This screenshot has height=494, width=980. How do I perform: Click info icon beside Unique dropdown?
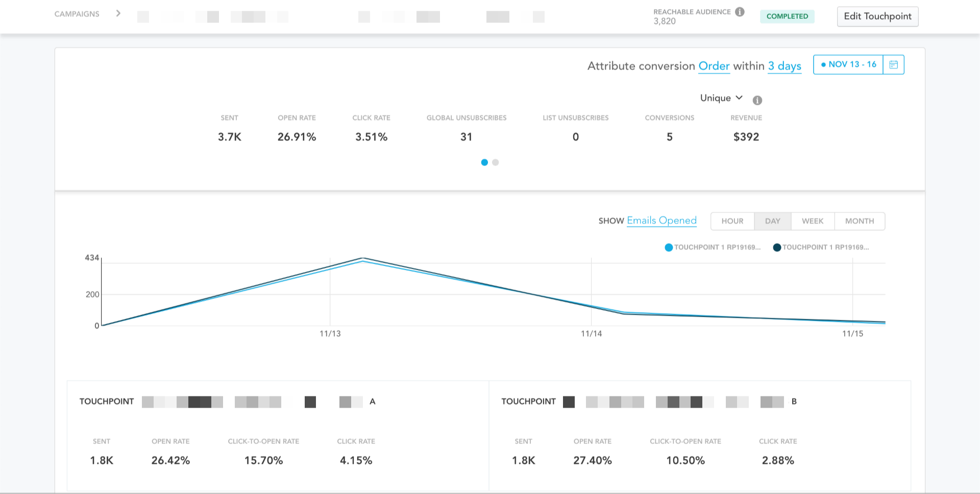click(757, 101)
